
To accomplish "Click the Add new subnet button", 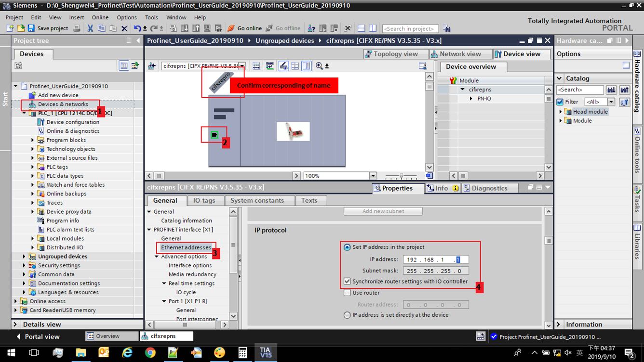I will point(383,211).
